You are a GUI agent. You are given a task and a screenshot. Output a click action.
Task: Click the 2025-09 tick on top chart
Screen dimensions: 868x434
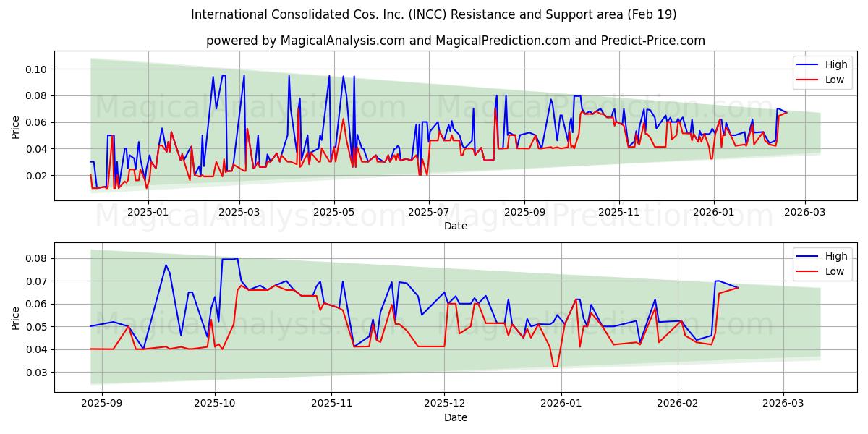click(x=524, y=212)
